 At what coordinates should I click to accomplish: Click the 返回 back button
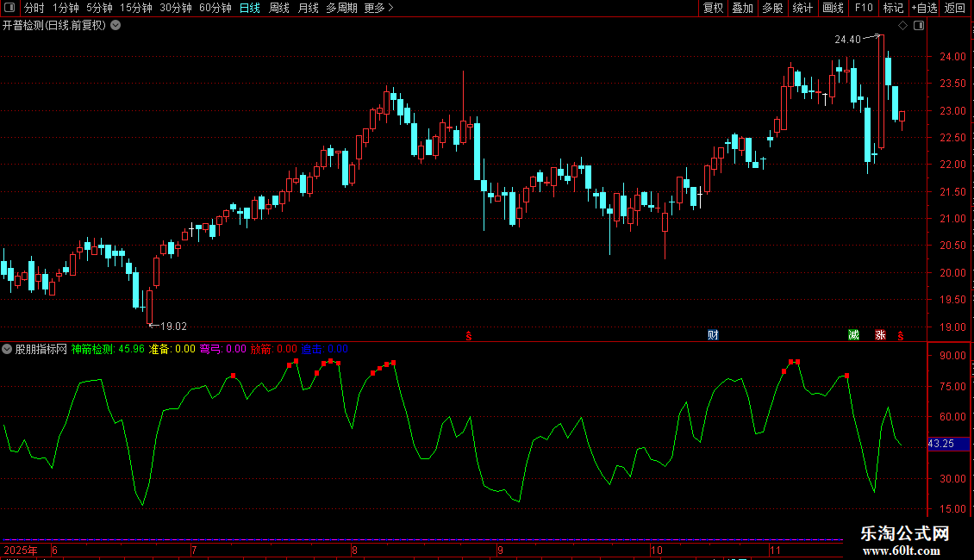(955, 8)
